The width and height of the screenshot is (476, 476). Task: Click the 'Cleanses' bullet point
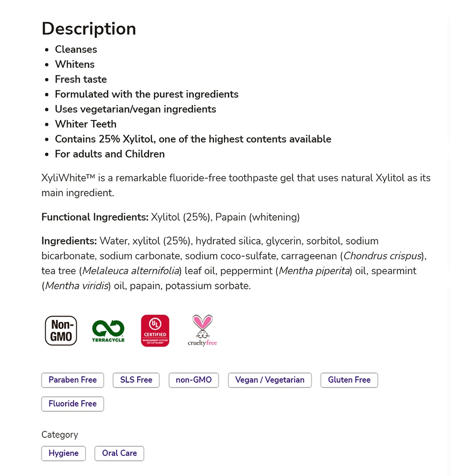(x=76, y=50)
